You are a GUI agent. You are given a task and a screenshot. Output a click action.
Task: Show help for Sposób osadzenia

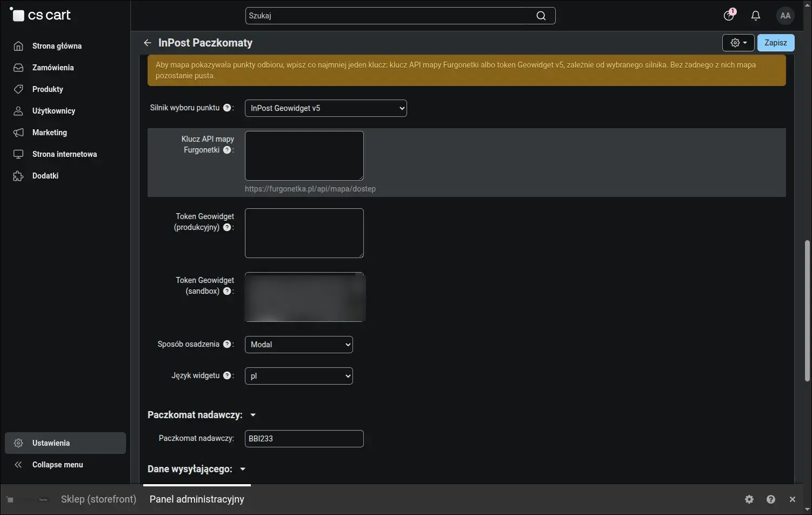(227, 344)
